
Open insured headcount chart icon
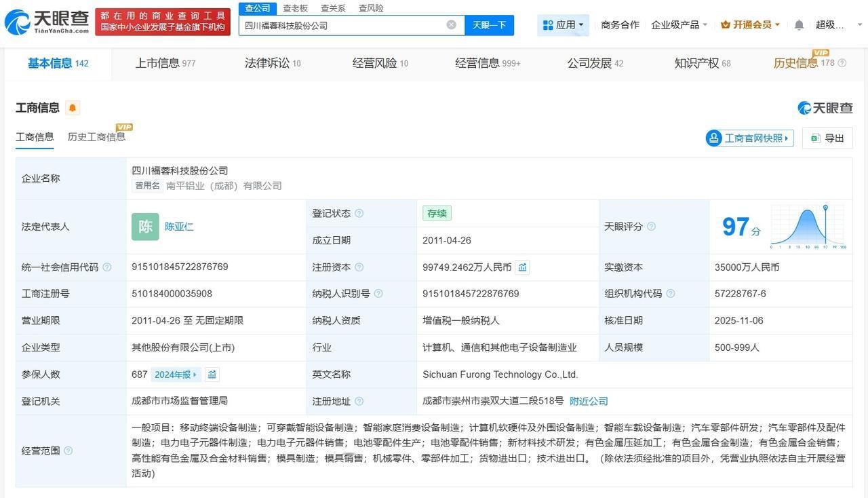212,375
